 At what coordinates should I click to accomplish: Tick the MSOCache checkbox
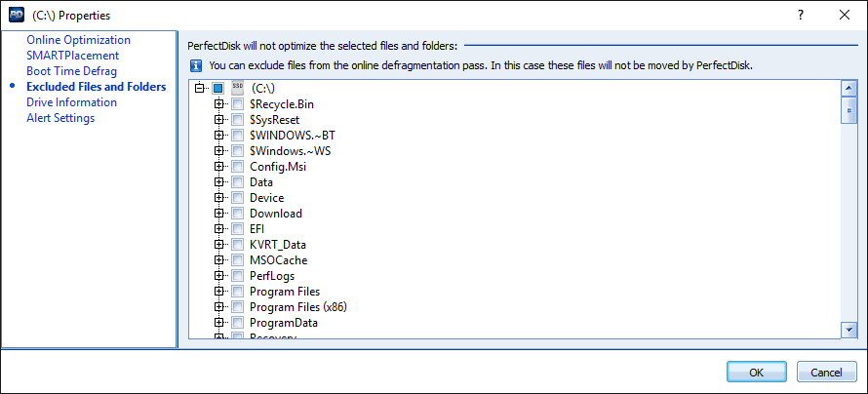click(237, 260)
